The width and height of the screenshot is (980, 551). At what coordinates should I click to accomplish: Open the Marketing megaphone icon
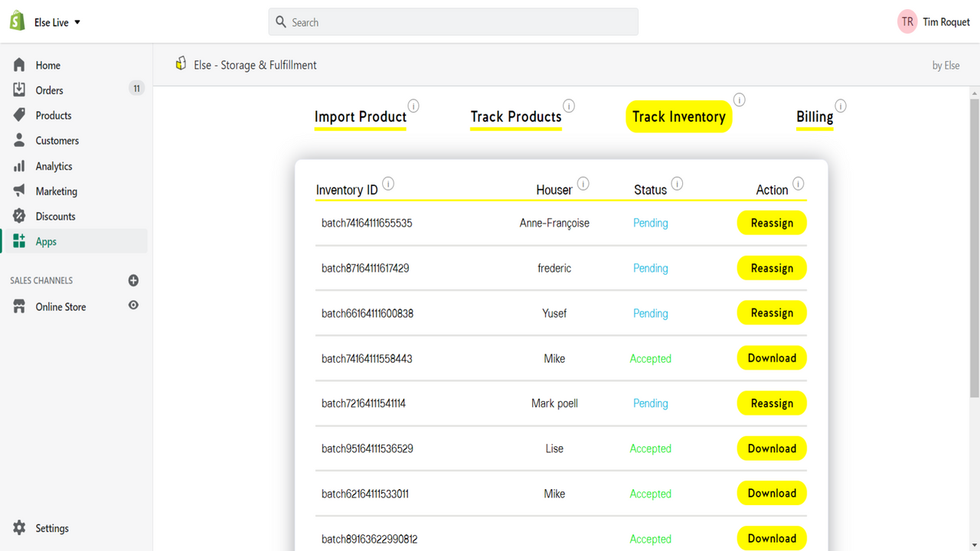tap(21, 191)
